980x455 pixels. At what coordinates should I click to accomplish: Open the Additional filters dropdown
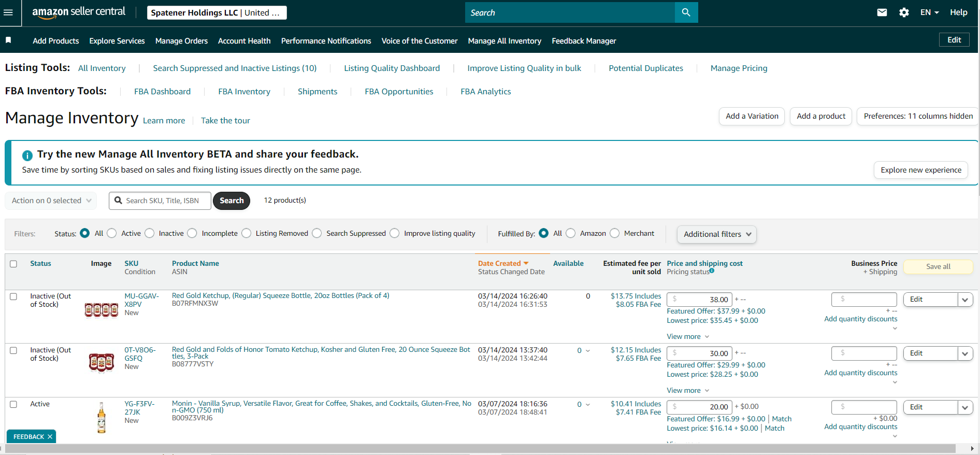717,234
